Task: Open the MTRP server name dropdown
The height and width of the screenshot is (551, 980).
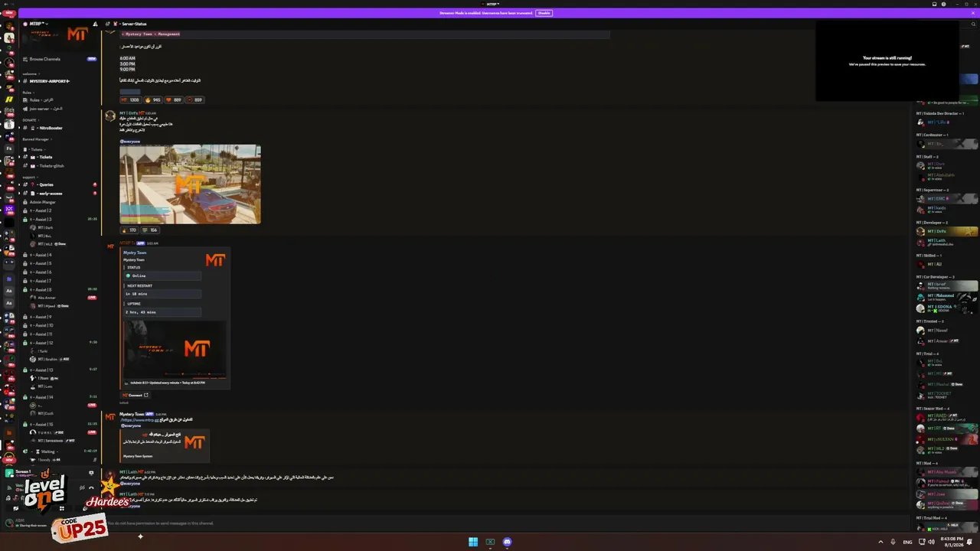Action: point(38,24)
